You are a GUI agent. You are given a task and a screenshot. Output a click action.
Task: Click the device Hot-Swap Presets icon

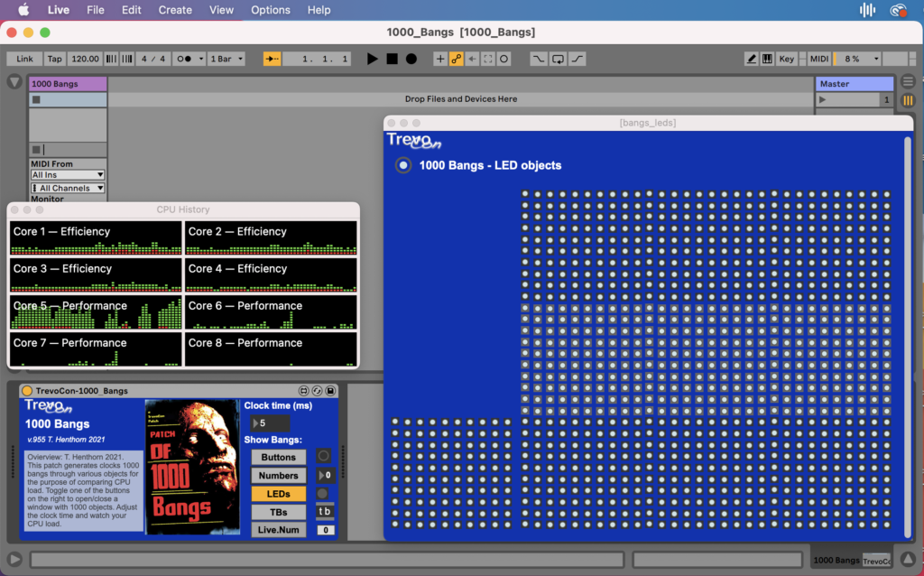[x=317, y=391]
